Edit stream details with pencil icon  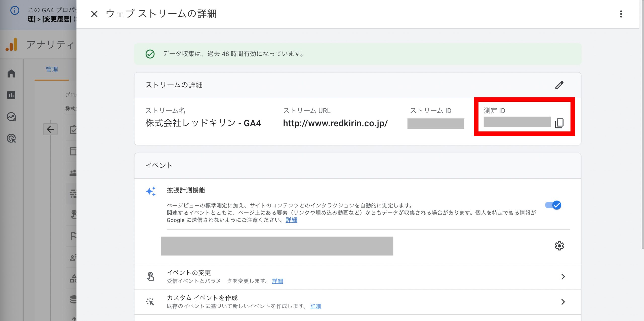click(559, 85)
